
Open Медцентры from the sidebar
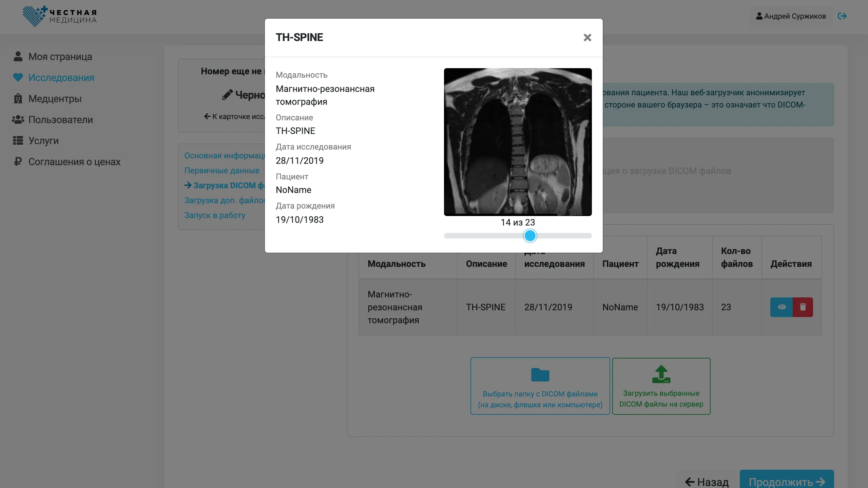(55, 99)
